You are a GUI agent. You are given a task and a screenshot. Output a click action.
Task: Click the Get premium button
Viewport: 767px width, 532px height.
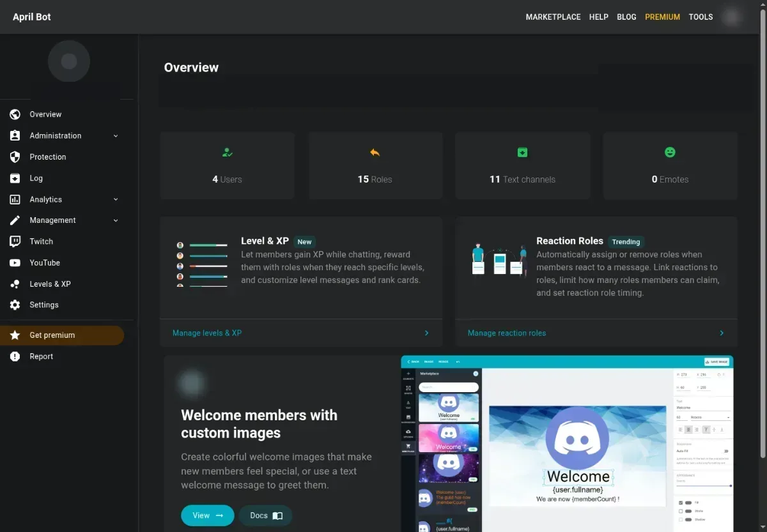62,335
